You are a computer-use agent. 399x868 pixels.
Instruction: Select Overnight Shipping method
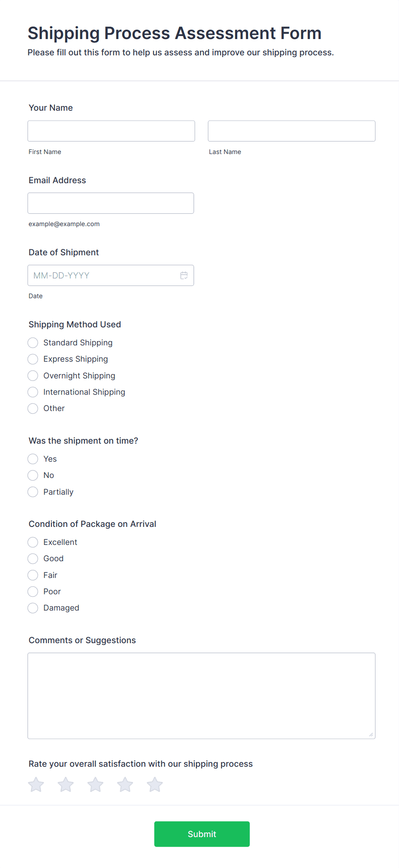click(x=33, y=376)
